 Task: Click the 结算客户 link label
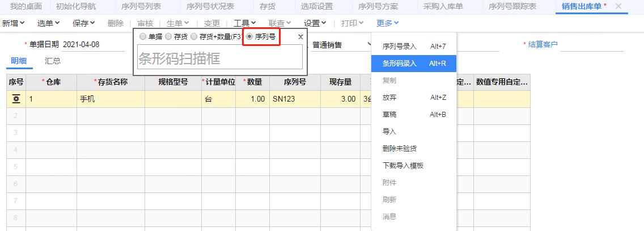(x=543, y=45)
